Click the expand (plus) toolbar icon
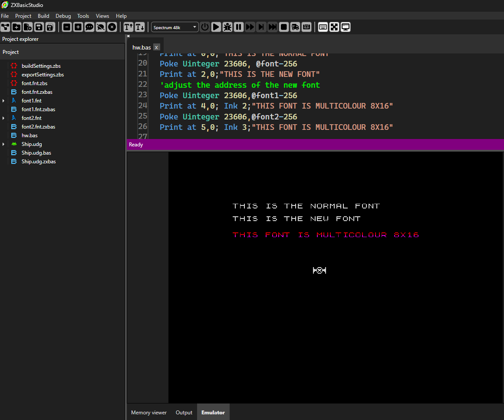 [x=78, y=27]
